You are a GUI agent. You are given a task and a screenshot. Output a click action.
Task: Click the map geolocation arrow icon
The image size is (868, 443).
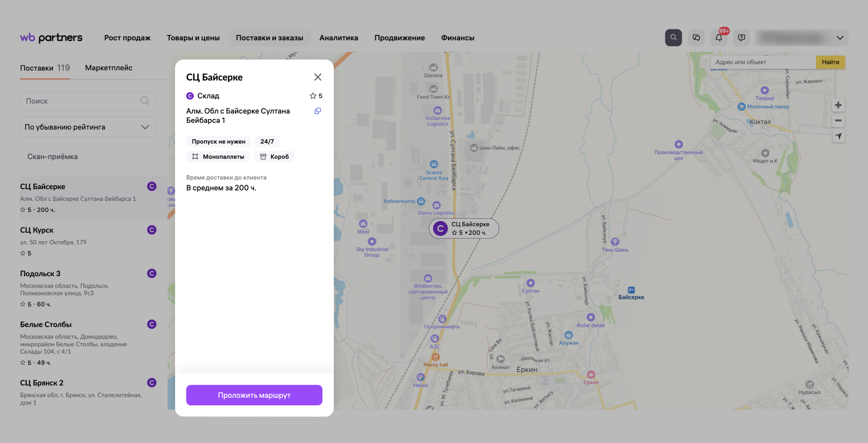tap(838, 136)
